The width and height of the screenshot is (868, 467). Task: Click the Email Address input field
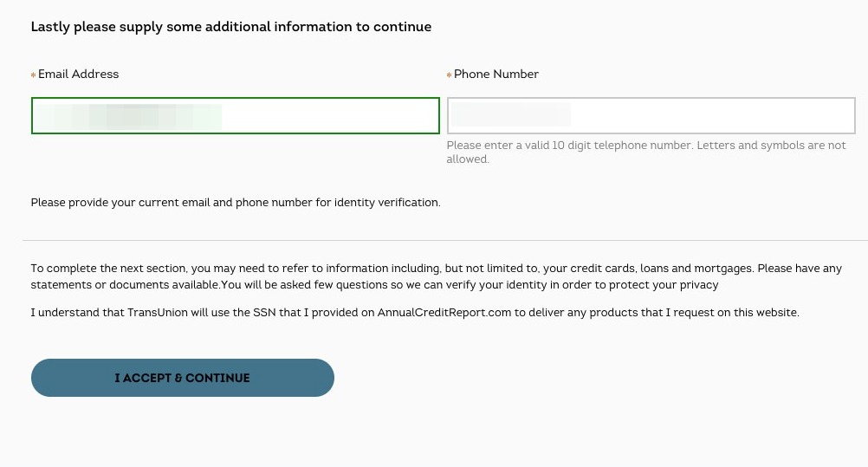coord(235,116)
